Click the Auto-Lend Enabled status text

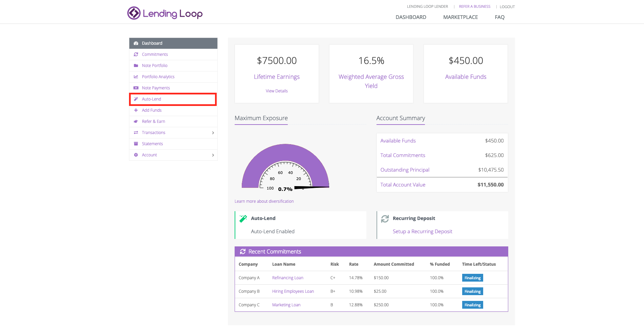273,232
